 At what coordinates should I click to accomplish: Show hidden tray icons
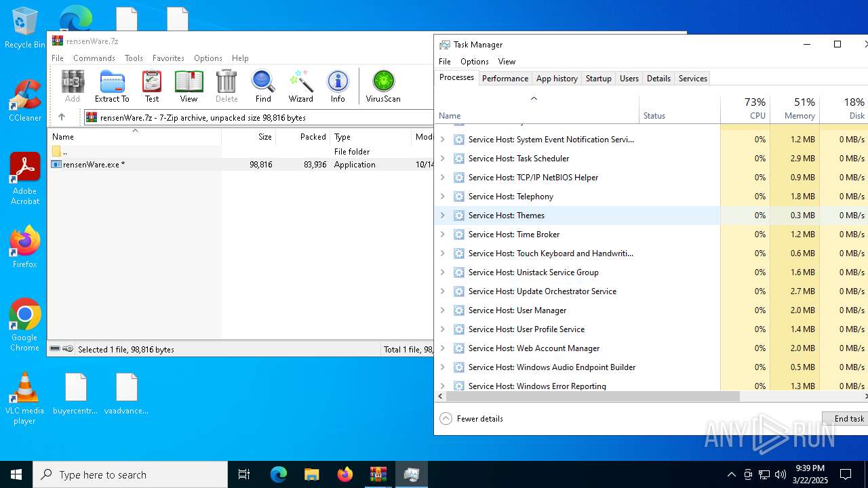click(731, 474)
